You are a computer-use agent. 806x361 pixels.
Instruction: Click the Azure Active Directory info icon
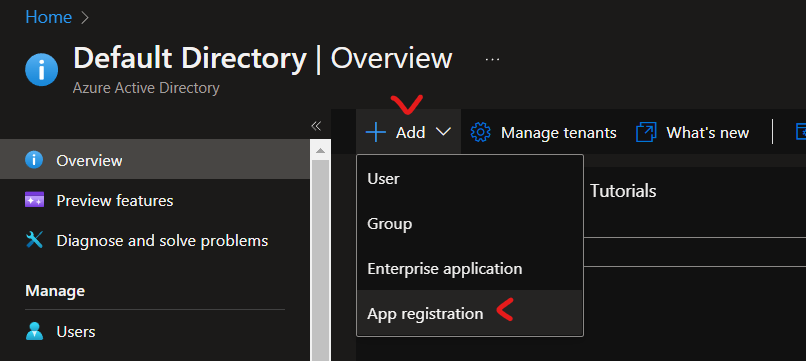pyautogui.click(x=42, y=69)
